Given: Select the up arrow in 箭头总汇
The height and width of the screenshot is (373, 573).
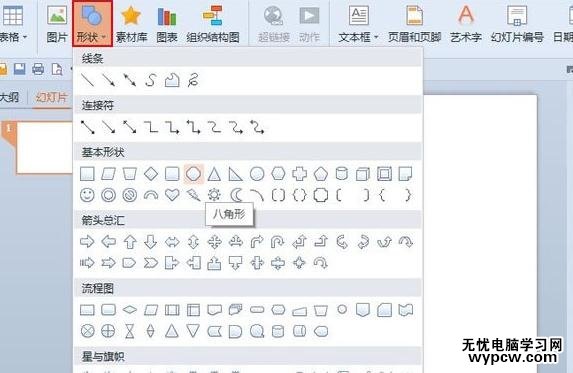Looking at the screenshot, I should pos(130,241).
